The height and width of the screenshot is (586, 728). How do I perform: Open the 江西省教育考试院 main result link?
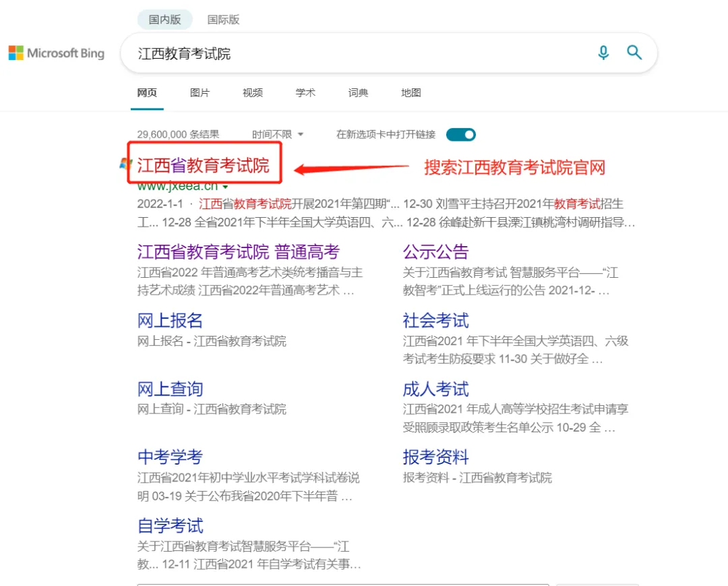coord(203,165)
